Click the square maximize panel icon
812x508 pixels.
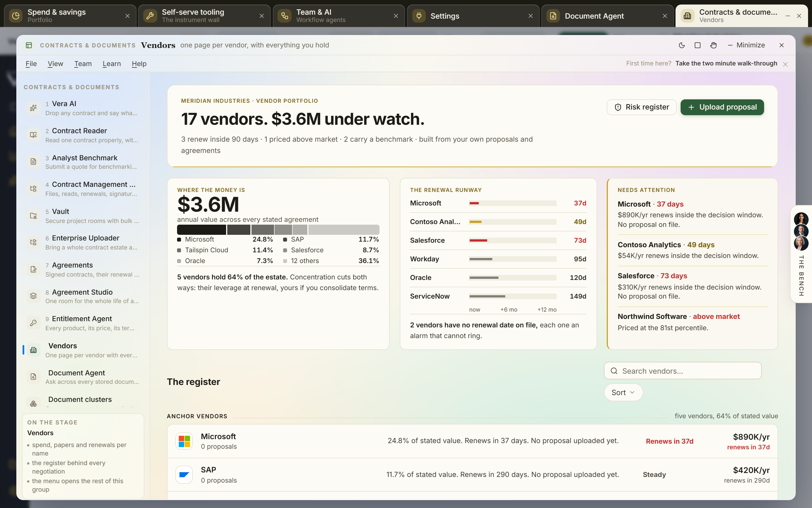click(698, 45)
